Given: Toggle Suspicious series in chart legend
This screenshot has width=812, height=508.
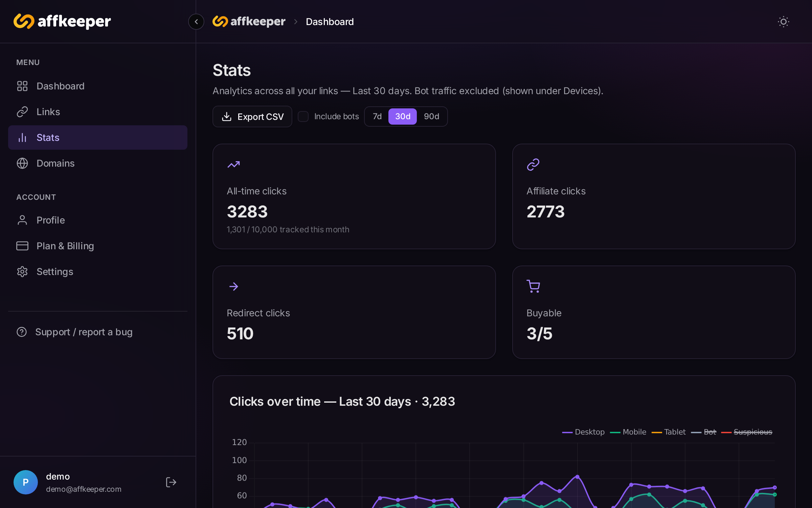Looking at the screenshot, I should coord(747,432).
